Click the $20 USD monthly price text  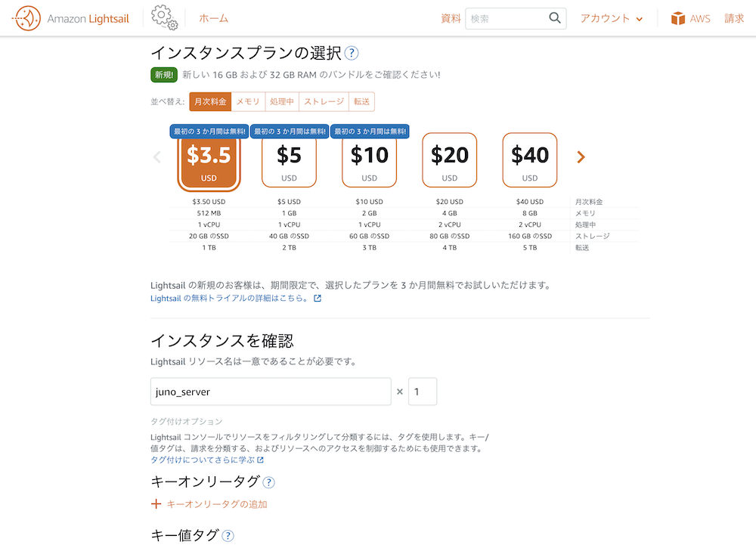[x=449, y=201]
